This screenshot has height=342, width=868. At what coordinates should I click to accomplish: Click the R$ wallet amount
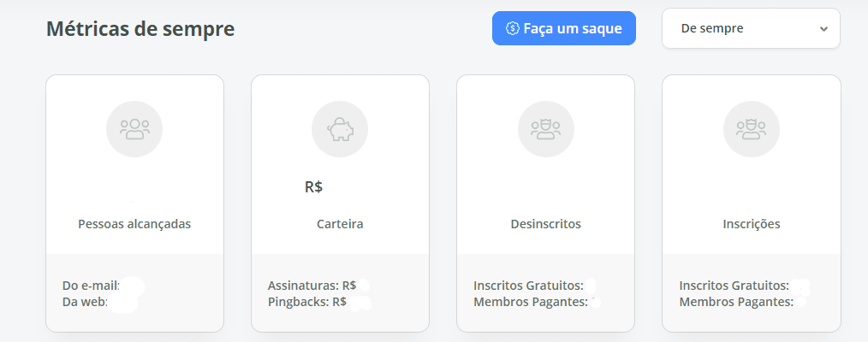[x=313, y=186]
